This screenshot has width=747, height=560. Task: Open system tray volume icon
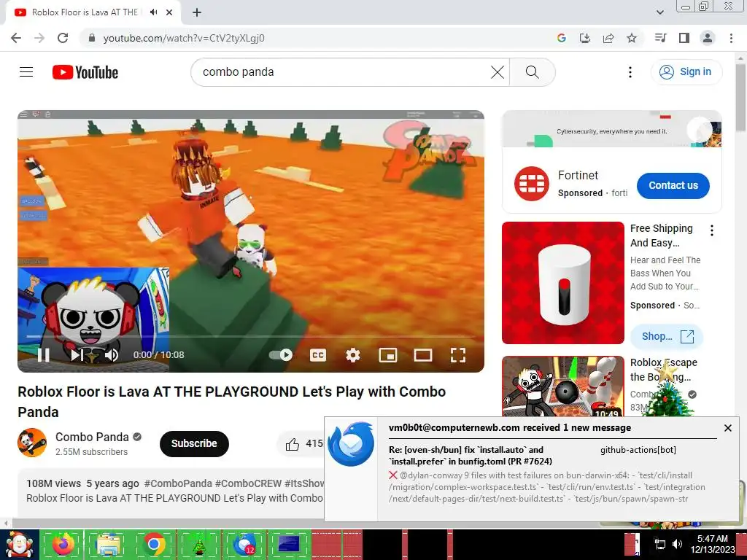tap(677, 544)
